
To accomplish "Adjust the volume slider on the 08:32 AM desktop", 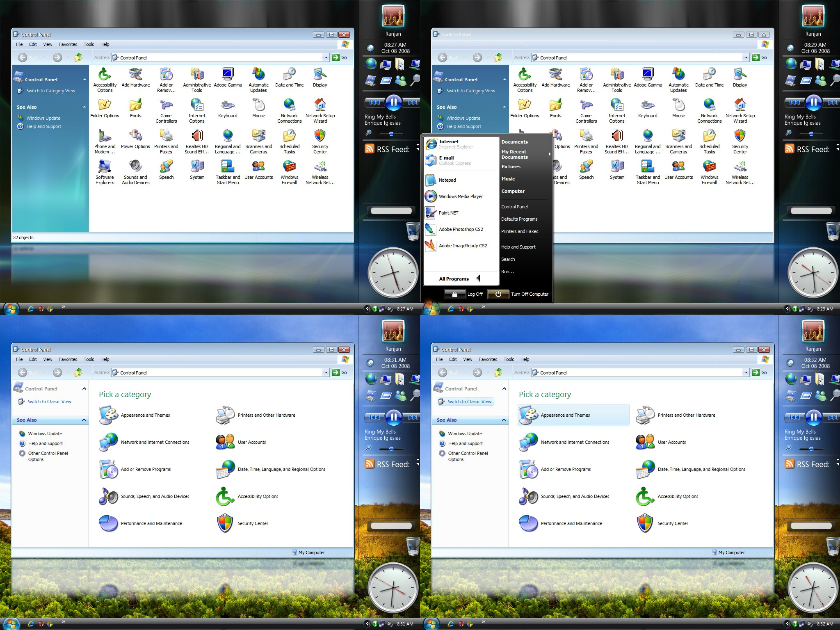I will (811, 449).
